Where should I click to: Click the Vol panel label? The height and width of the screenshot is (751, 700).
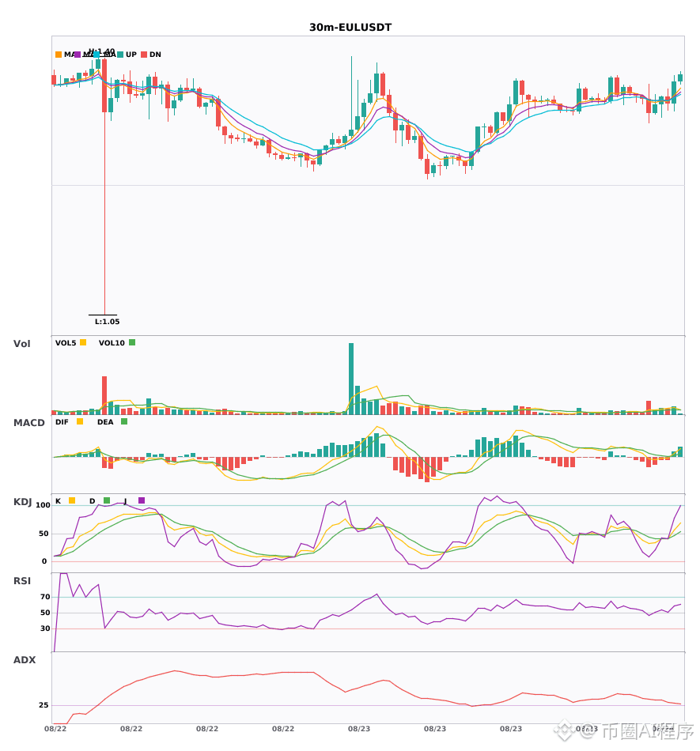pyautogui.click(x=21, y=344)
